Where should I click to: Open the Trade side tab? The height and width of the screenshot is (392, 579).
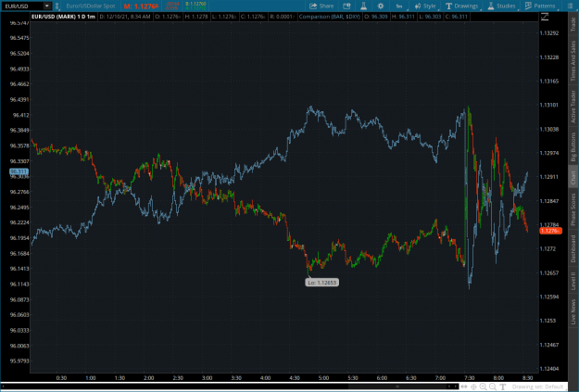(x=573, y=24)
